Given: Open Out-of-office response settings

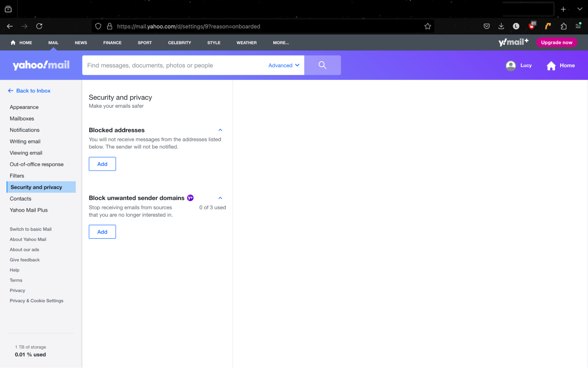Looking at the screenshot, I should [36, 164].
